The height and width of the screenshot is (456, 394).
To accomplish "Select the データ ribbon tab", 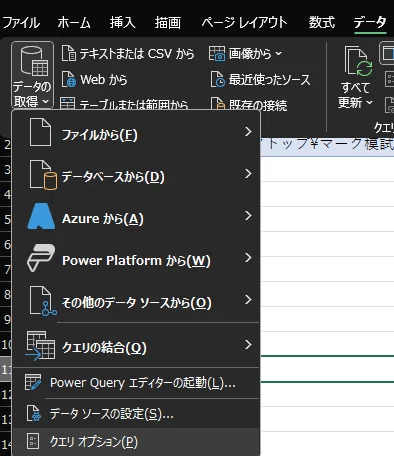I will coord(370,23).
